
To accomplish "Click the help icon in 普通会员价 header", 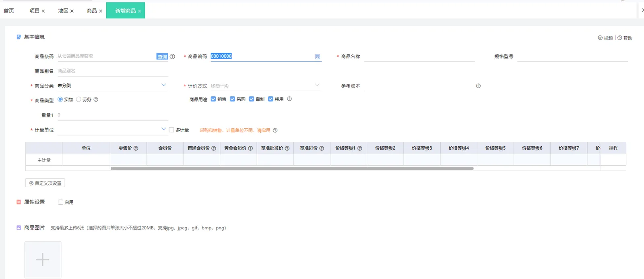I will (x=214, y=148).
